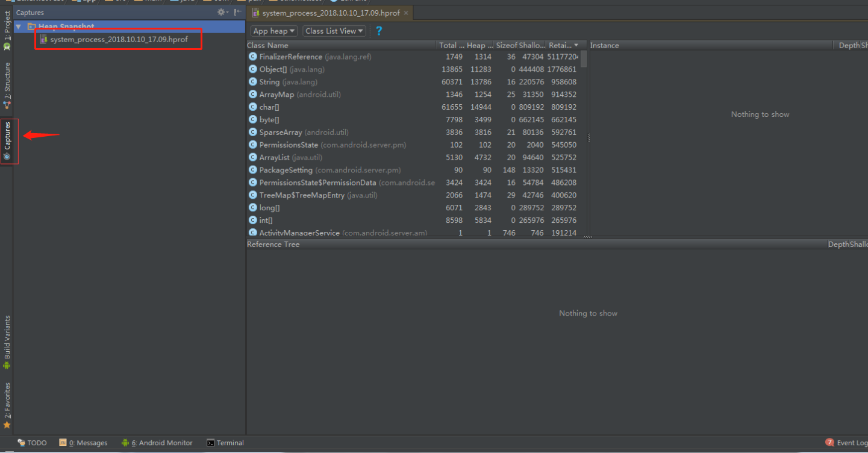This screenshot has height=453, width=868.
Task: Click the Heap Snapshot folder icon
Action: click(32, 27)
